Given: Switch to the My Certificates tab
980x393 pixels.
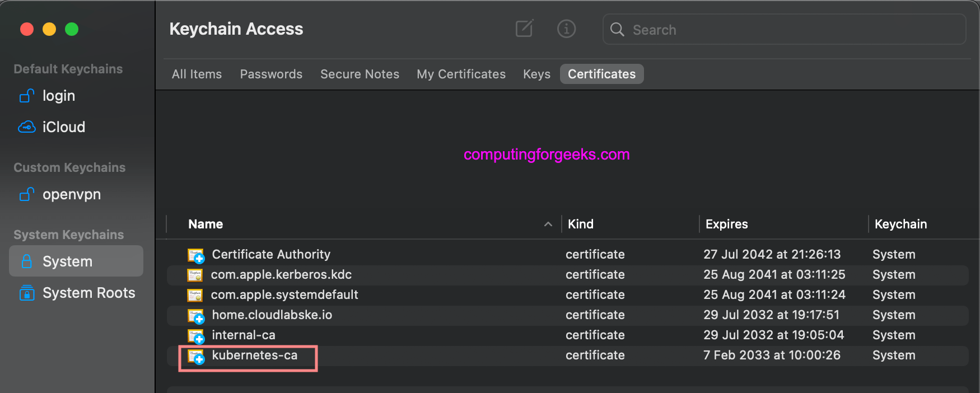Looking at the screenshot, I should tap(461, 74).
